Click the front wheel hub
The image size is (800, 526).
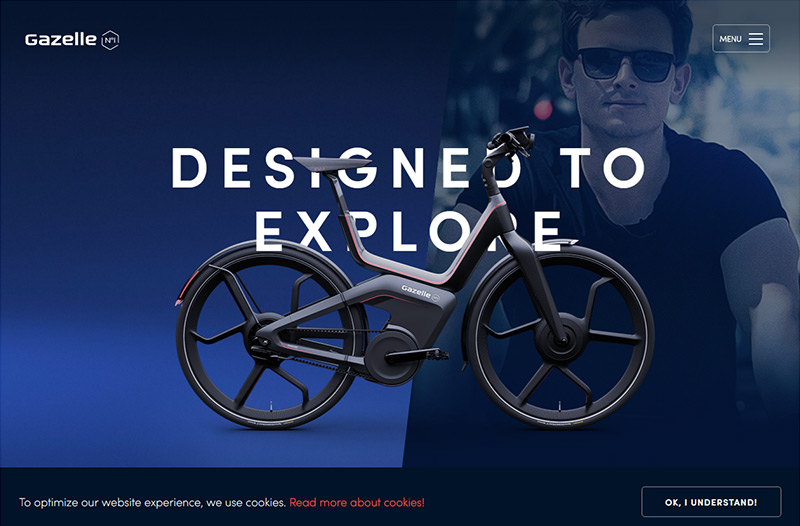pos(559,337)
